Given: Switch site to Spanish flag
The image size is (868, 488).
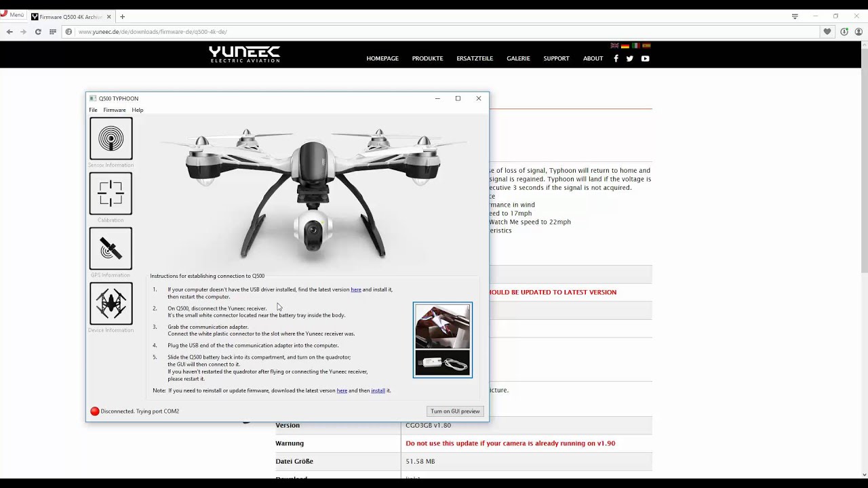Looking at the screenshot, I should coord(646,45).
